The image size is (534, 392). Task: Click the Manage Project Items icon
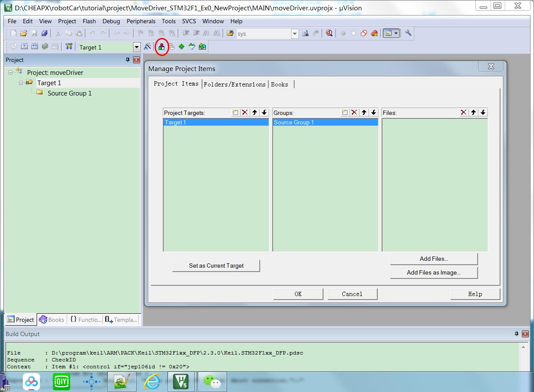click(161, 46)
